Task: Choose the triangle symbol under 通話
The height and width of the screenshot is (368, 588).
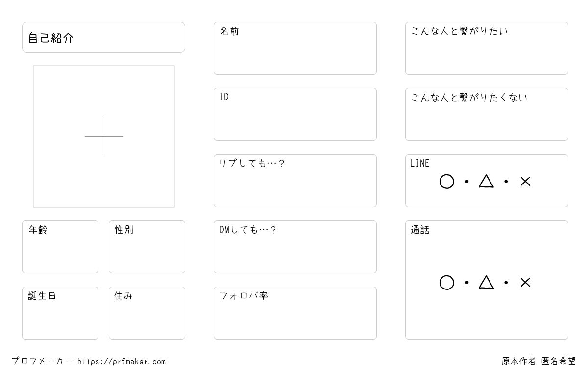Action: pyautogui.click(x=486, y=282)
